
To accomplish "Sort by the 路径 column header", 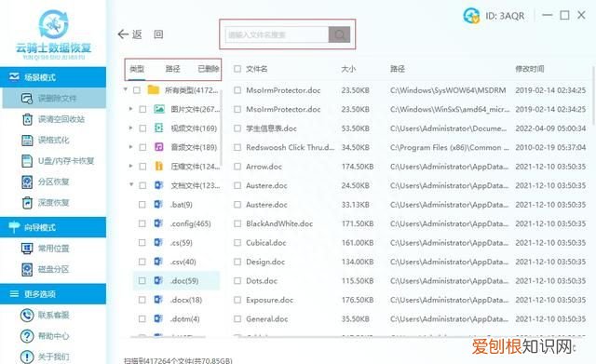I will coord(398,69).
